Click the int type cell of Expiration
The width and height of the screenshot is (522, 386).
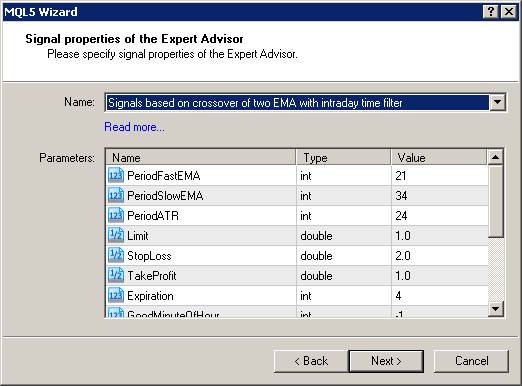(x=344, y=296)
